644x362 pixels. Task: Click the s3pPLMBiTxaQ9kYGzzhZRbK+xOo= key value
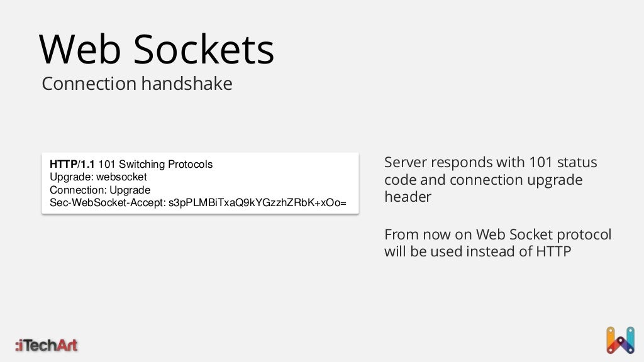coord(257,203)
